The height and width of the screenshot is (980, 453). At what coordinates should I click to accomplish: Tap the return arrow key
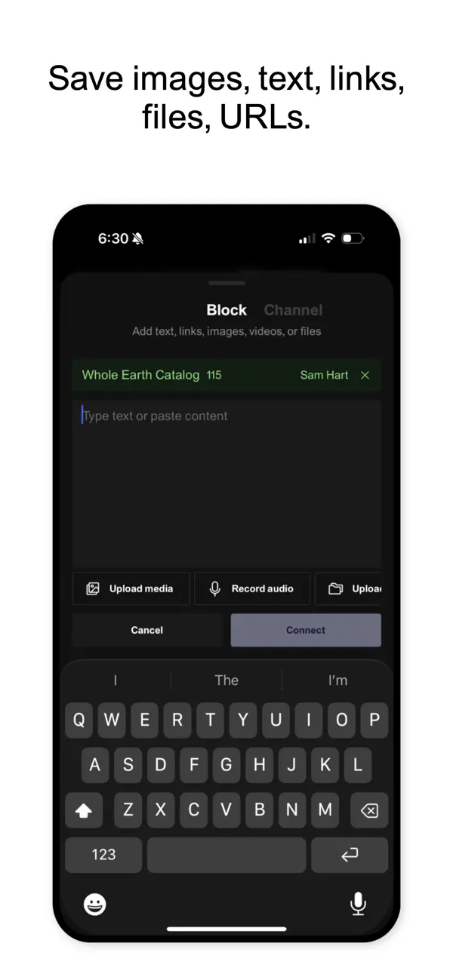[x=350, y=855]
